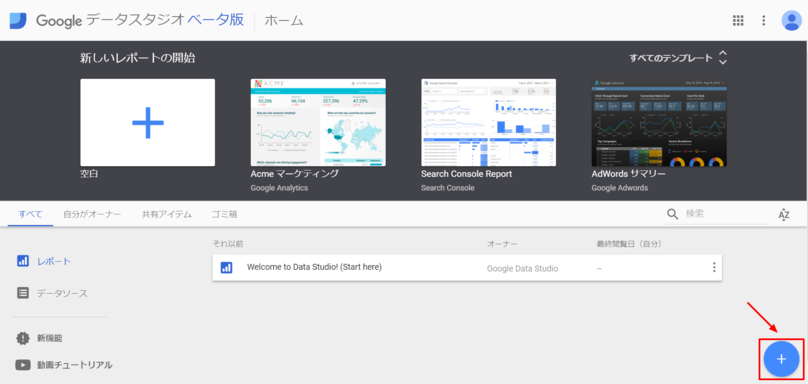Click the オーナー column header
Screen dimensions: 808x384
coord(501,243)
